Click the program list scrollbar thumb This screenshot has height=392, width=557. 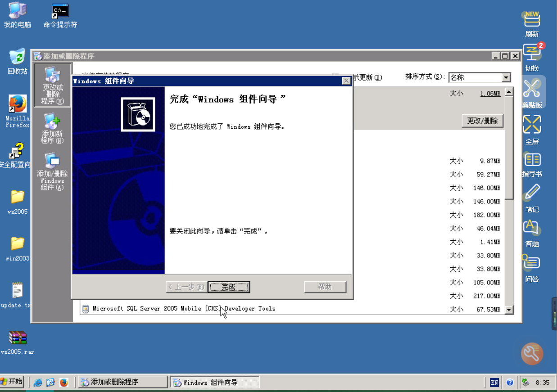coord(509,148)
